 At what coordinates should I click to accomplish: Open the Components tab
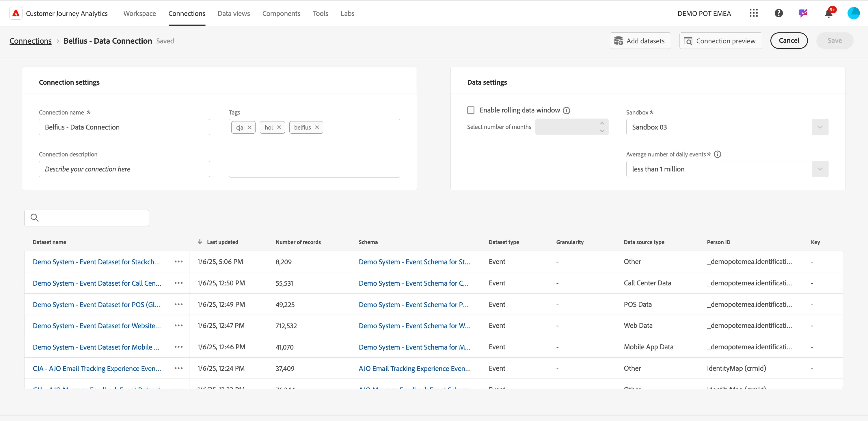pos(281,13)
